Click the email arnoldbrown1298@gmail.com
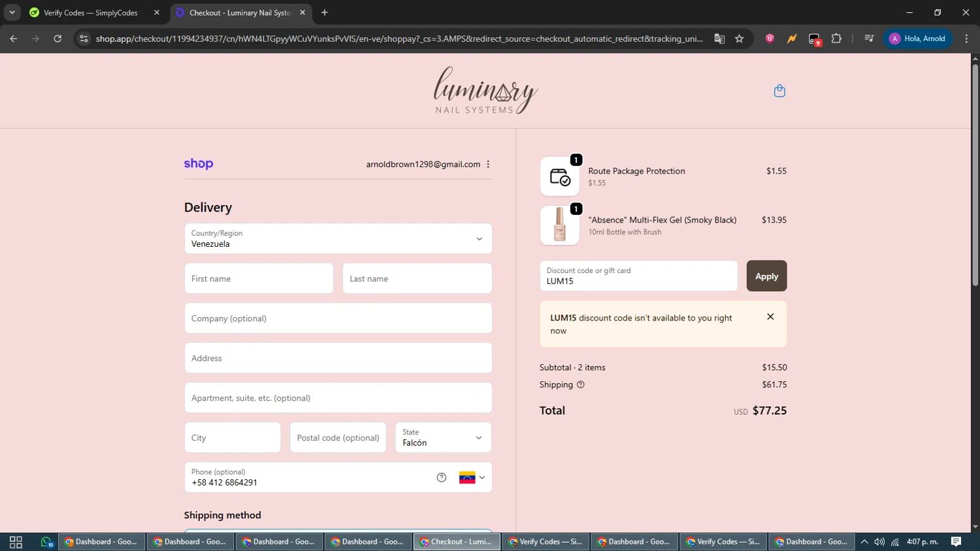The width and height of the screenshot is (980, 551). tap(423, 165)
